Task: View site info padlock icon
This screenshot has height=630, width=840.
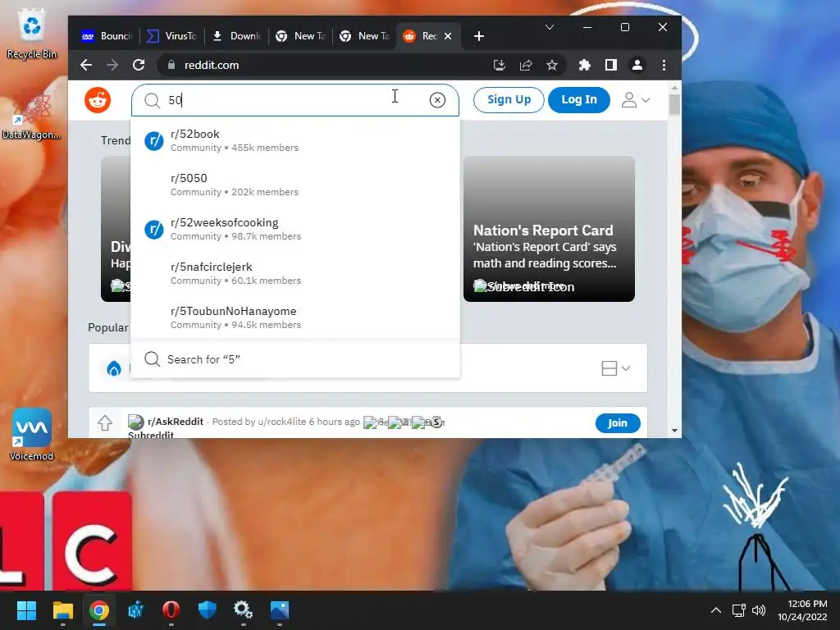Action: 171,65
